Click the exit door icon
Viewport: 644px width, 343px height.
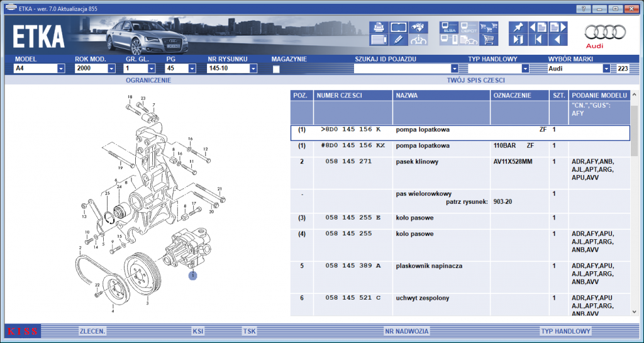[518, 40]
